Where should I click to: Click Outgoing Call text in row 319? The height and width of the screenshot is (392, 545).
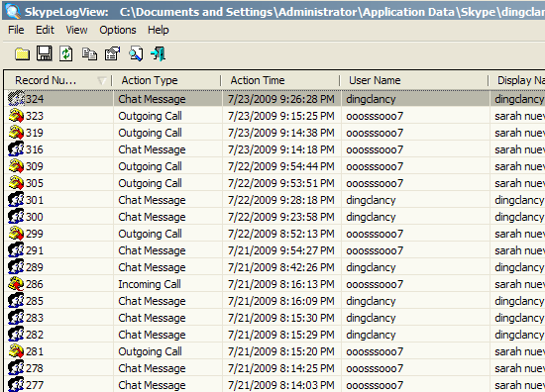(151, 133)
